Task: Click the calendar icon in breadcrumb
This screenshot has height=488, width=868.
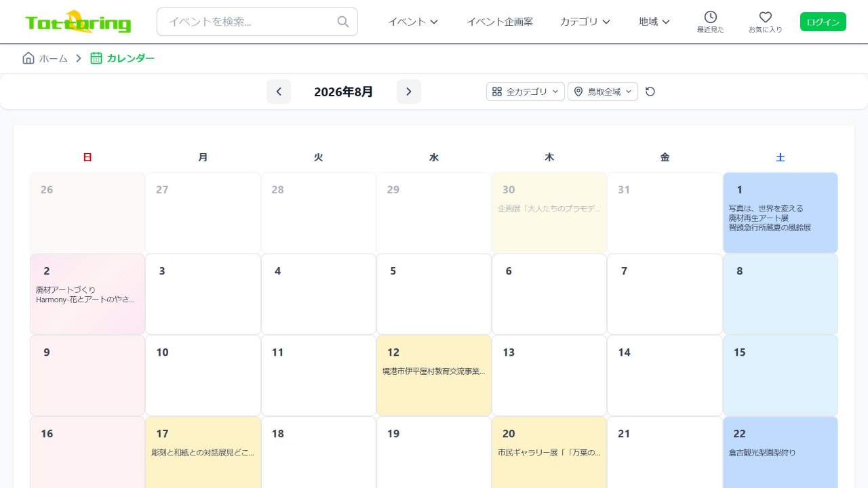Action: coord(96,58)
